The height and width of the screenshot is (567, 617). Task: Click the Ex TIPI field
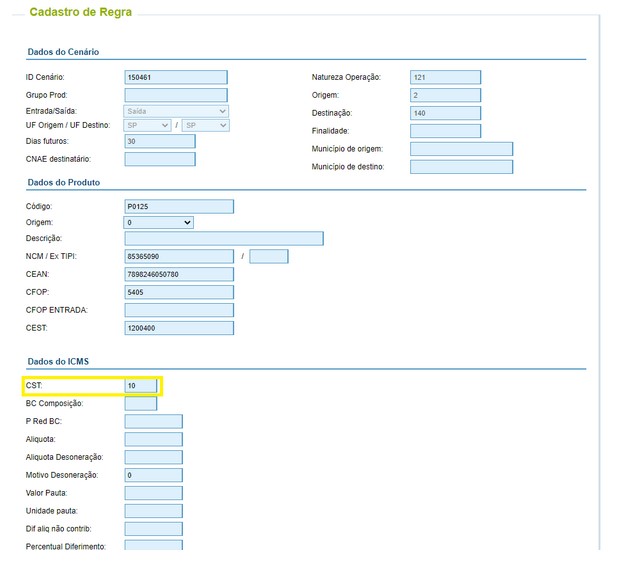click(x=269, y=256)
